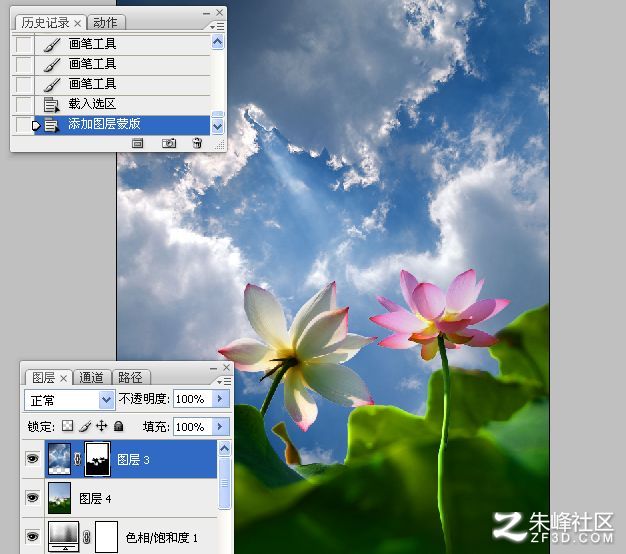Image resolution: width=626 pixels, height=554 pixels.
Task: Click the history state slider marker arrow
Action: pos(36,126)
